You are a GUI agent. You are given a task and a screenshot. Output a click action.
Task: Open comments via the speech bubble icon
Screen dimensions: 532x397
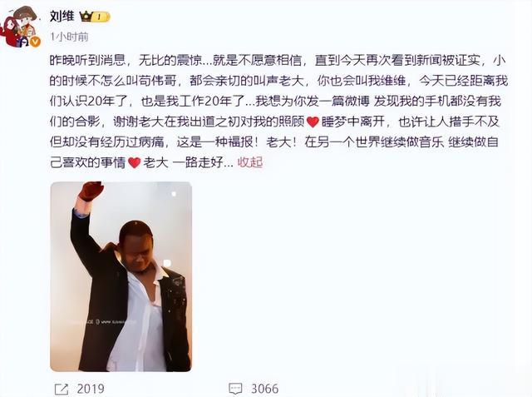235,389
